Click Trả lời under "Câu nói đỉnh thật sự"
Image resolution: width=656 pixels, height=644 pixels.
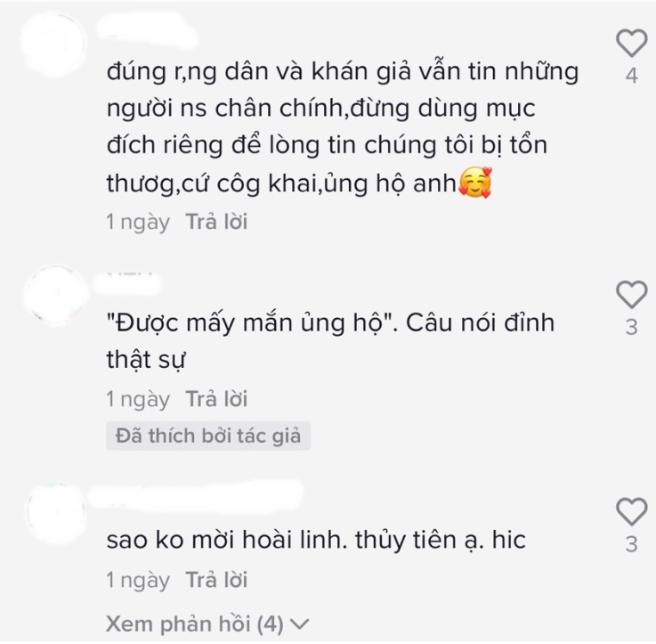216,399
